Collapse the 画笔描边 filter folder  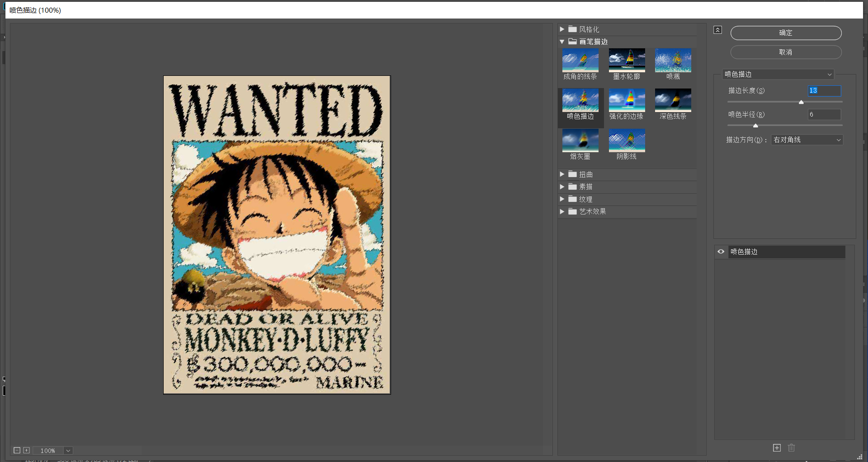point(562,42)
